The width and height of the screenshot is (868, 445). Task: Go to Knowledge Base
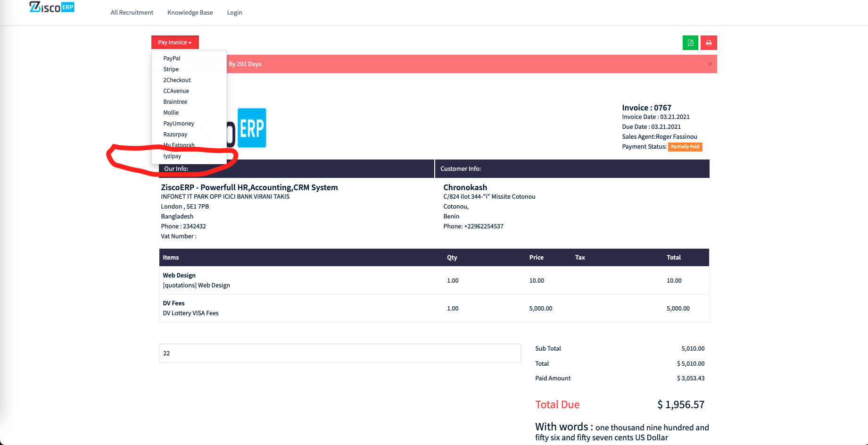[x=190, y=12]
